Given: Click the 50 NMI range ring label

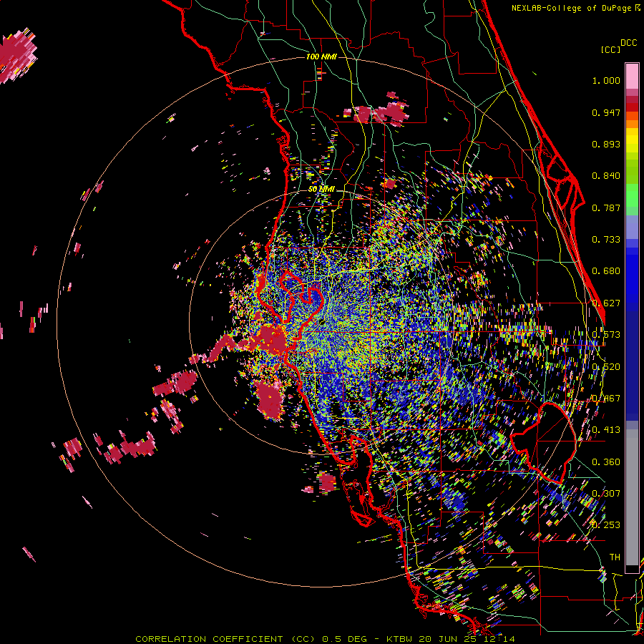Looking at the screenshot, I should 321,189.
